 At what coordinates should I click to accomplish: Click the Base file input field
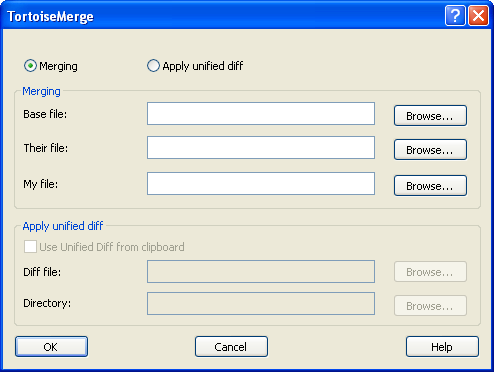click(x=261, y=114)
